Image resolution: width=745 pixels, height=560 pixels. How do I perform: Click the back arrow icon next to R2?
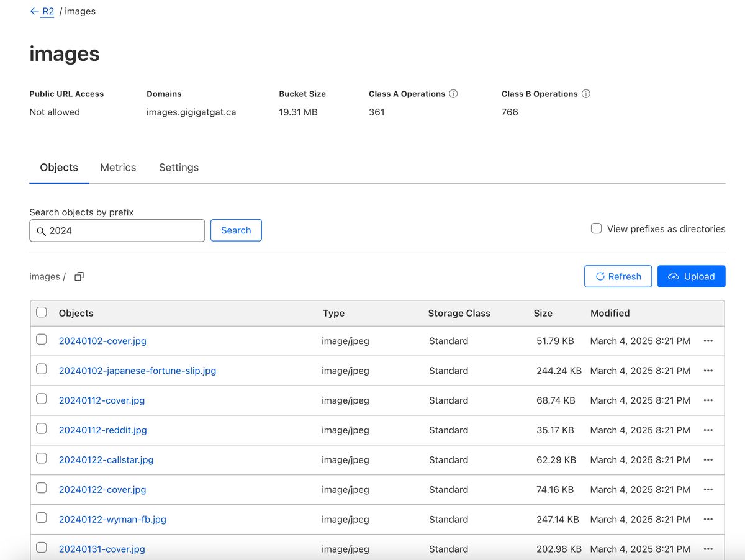point(34,11)
